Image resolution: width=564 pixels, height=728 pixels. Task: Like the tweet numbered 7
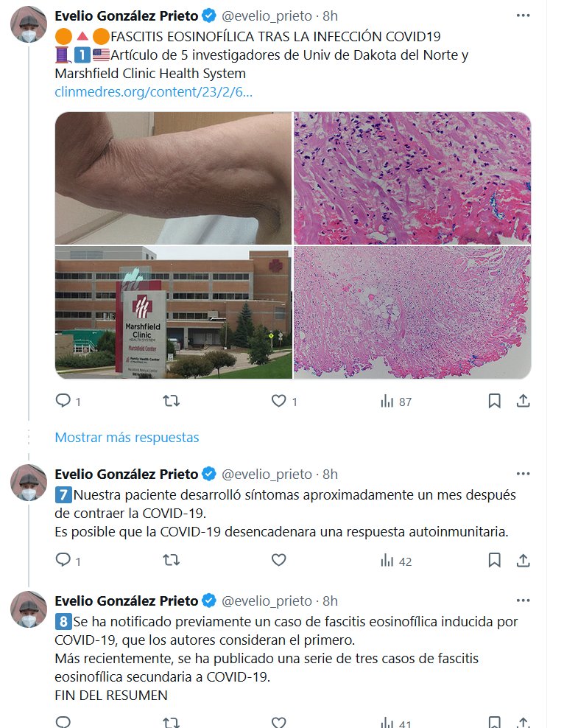pos(279,560)
